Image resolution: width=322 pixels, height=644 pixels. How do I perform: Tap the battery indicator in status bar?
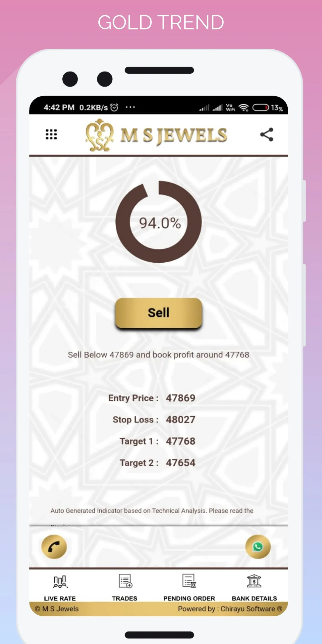click(x=261, y=107)
